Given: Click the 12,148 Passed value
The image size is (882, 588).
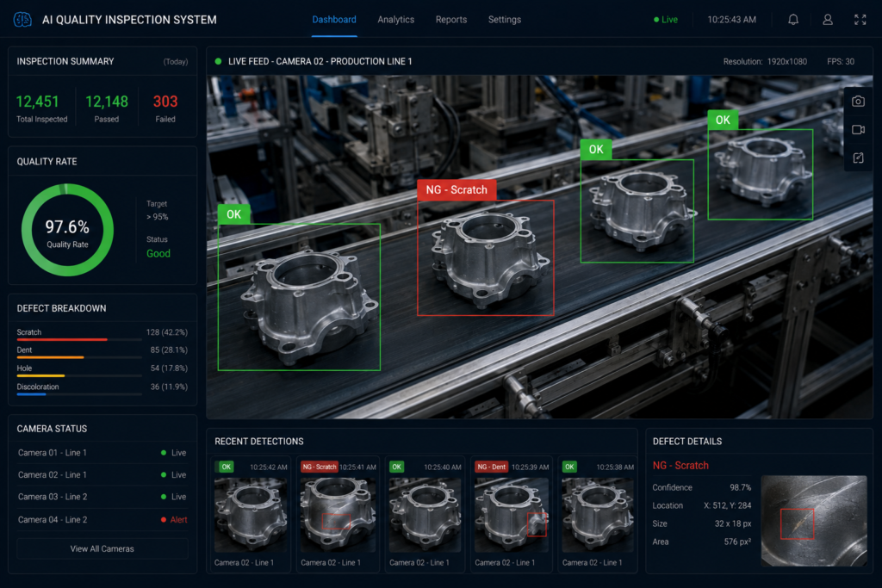Looking at the screenshot, I should (107, 102).
